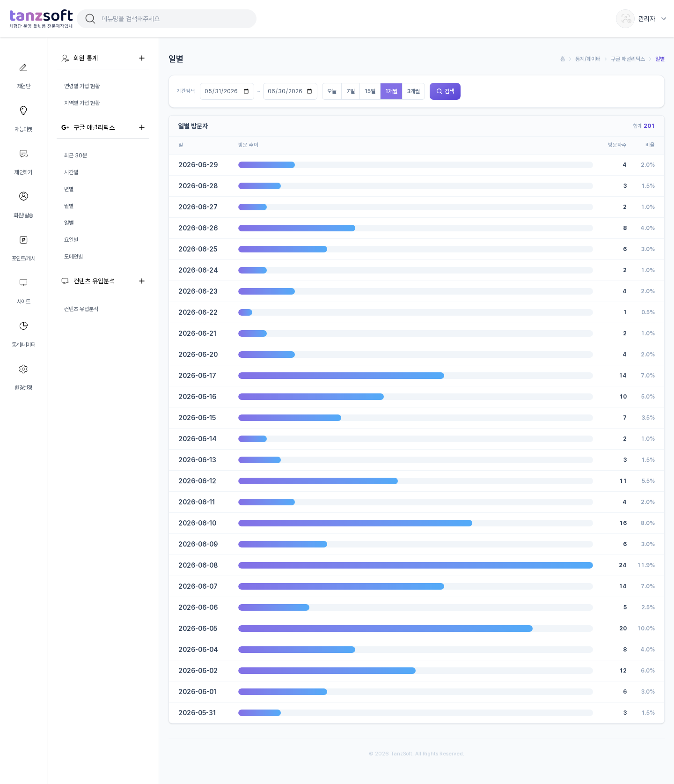The height and width of the screenshot is (784, 674).
Task: Open the 체험단 pencil icon in sidebar
Action: (x=23, y=67)
